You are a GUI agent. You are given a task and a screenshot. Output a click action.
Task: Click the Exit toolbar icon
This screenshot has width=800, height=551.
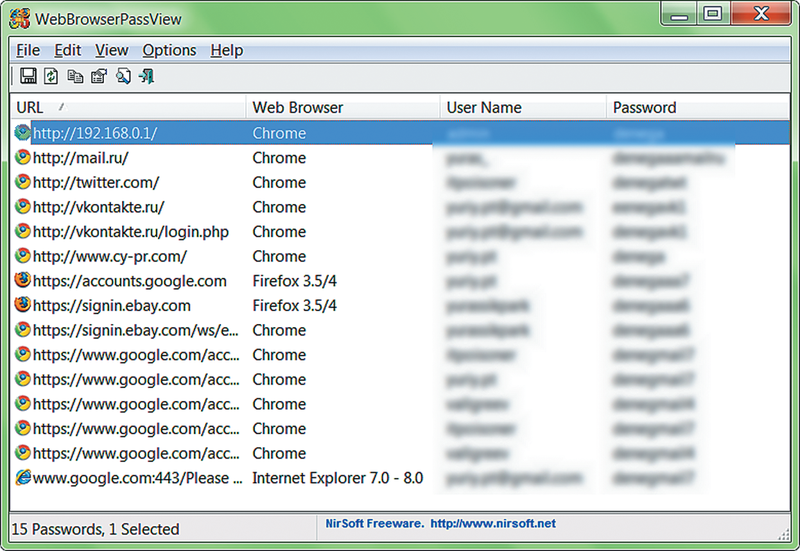[146, 76]
